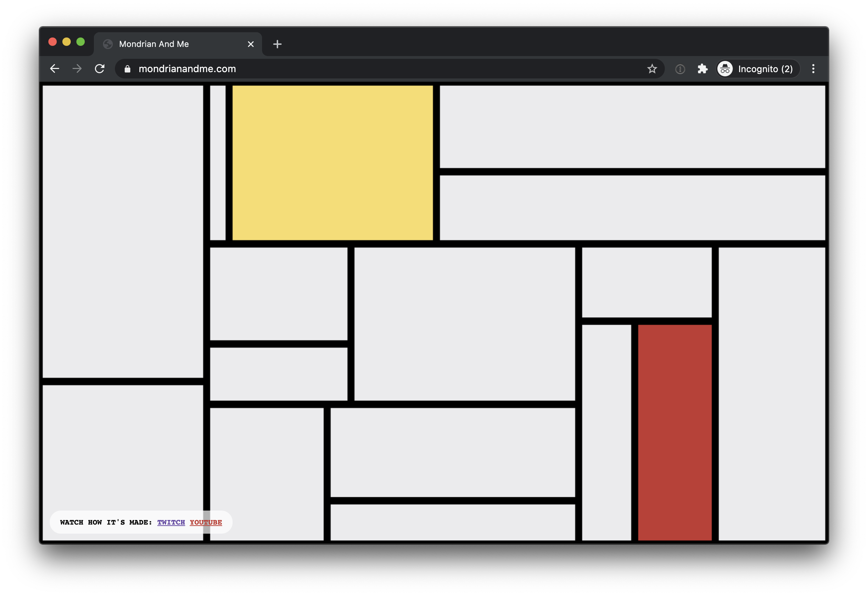Click the tall red rectangle
Image resolution: width=868 pixels, height=596 pixels.
click(675, 432)
